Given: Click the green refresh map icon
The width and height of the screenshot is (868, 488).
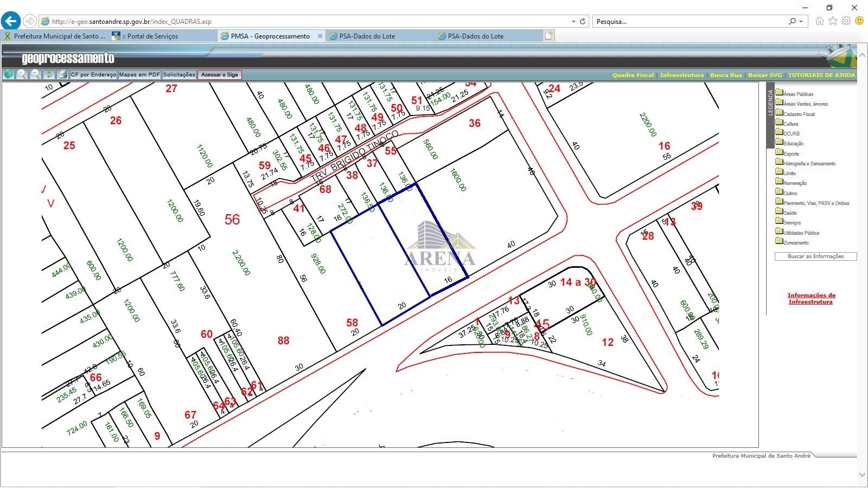Looking at the screenshot, I should point(49,75).
